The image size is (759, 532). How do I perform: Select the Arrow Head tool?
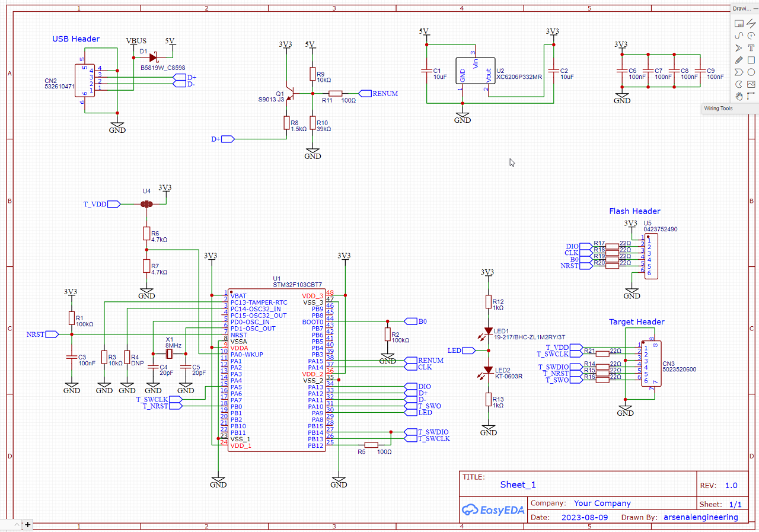click(x=739, y=48)
